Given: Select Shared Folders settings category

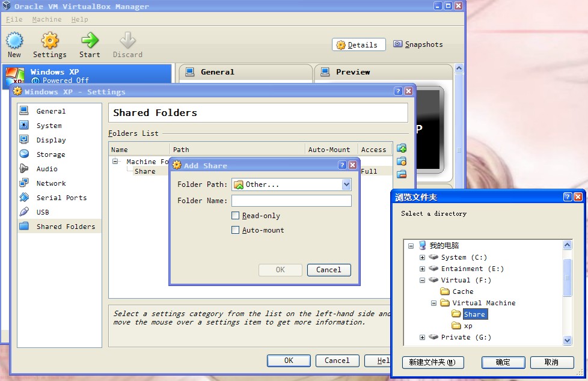Looking at the screenshot, I should point(60,226).
